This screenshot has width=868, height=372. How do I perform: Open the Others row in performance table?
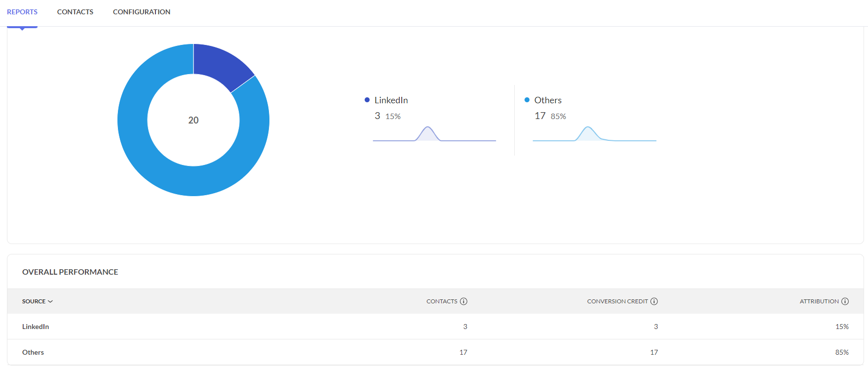point(33,352)
